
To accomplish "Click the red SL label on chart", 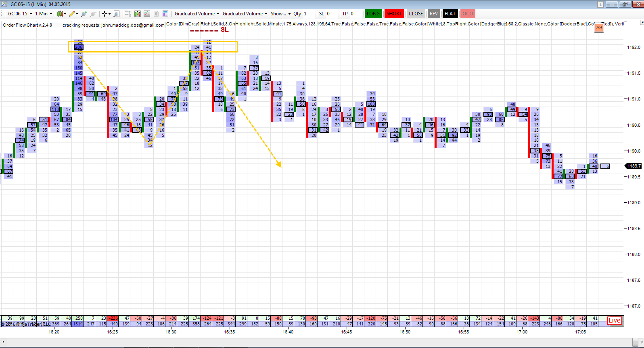I will coord(225,30).
